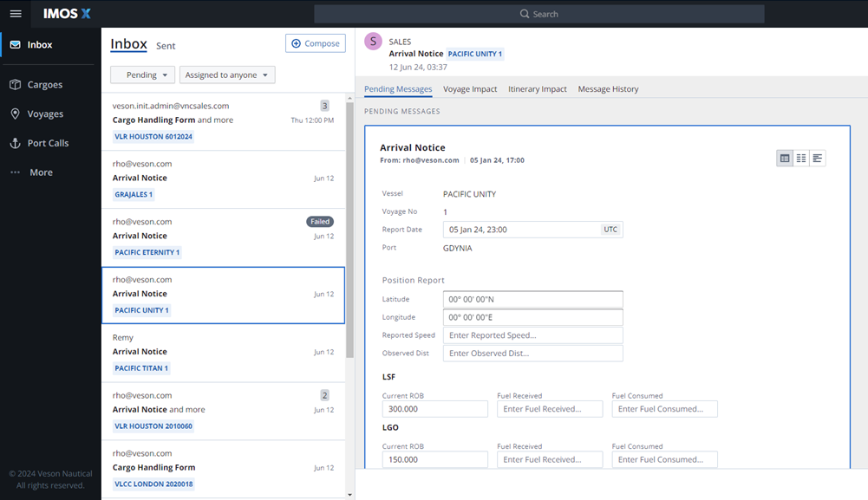Open the hamburger navigation menu
This screenshot has width=868, height=500.
(16, 13)
